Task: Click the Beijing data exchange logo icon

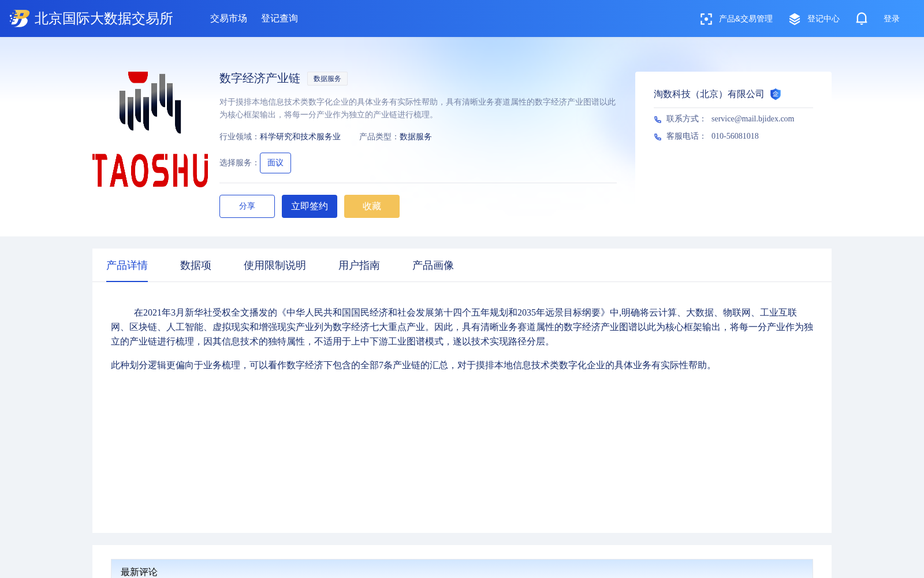Action: click(x=20, y=18)
